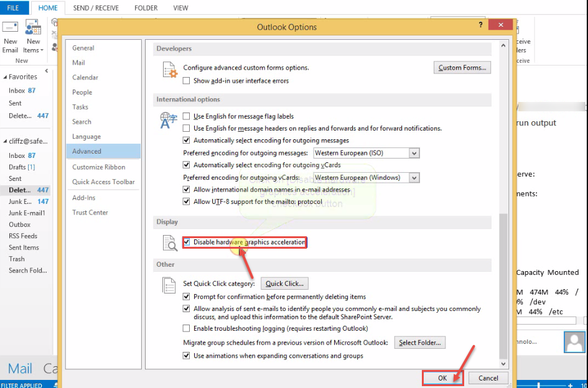This screenshot has width=588, height=388.
Task: Click the options scrollbar up arrow
Action: pyautogui.click(x=503, y=46)
